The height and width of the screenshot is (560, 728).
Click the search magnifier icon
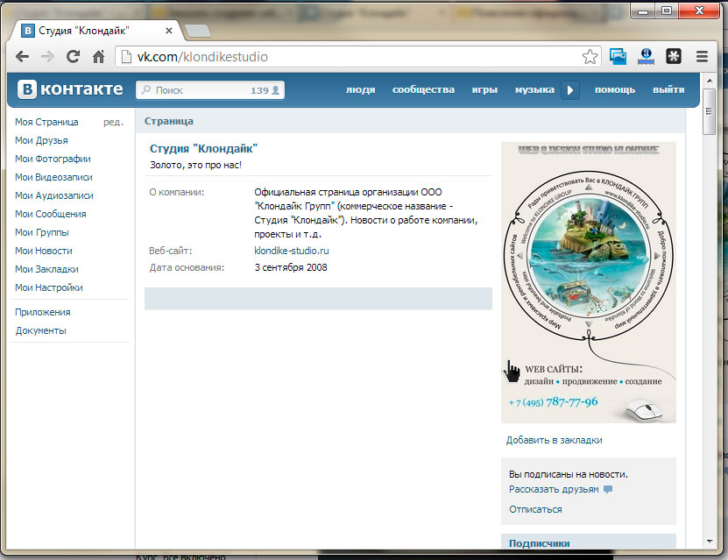point(146,89)
